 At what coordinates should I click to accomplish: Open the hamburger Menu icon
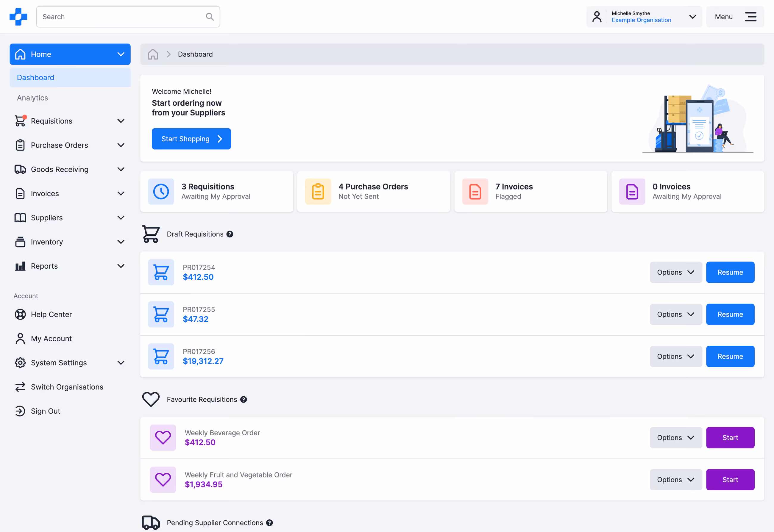coord(751,17)
